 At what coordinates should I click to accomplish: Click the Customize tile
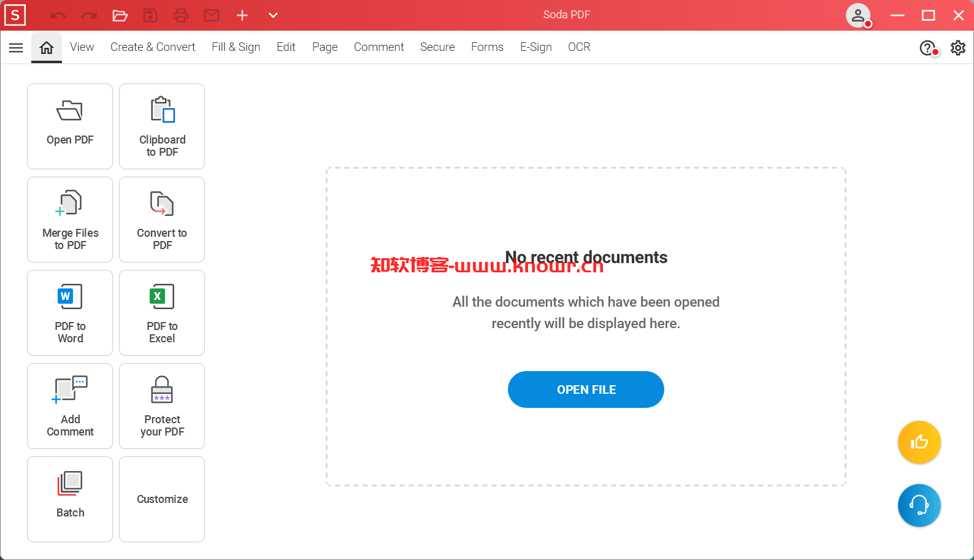point(162,499)
